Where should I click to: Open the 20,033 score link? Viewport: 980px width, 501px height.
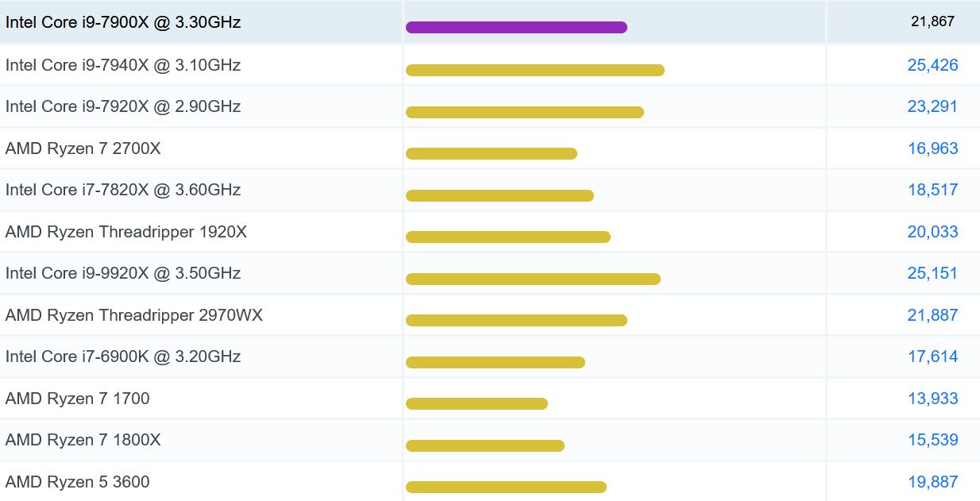pyautogui.click(x=932, y=232)
